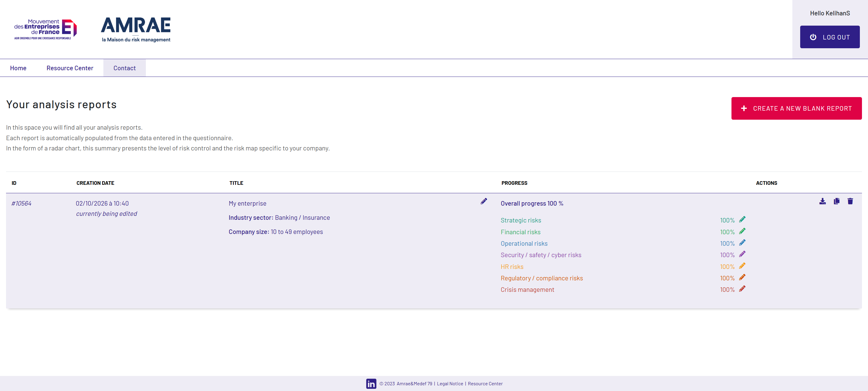Edit Operational risks using its pencil icon
The width and height of the screenshot is (868, 391).
pos(742,243)
